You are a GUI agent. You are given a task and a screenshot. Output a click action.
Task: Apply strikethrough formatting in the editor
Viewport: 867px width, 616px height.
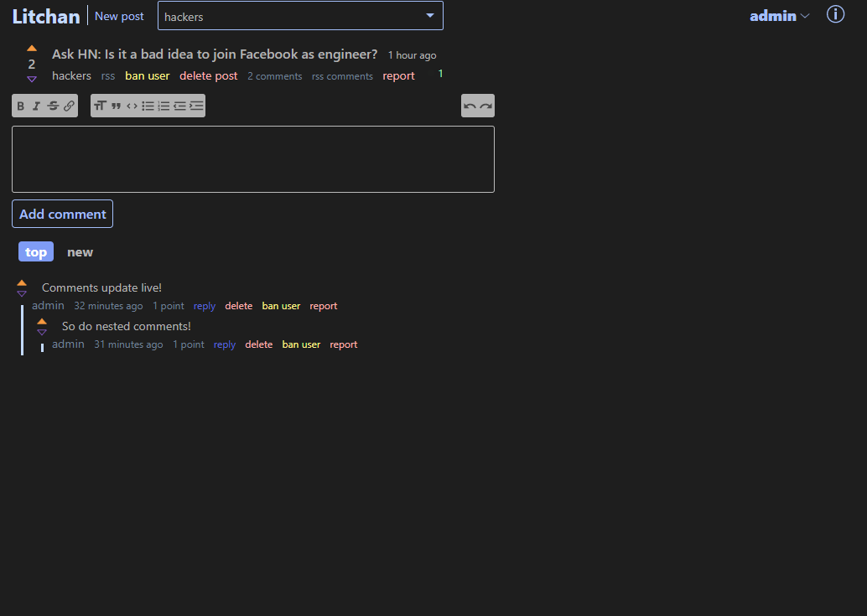click(x=53, y=106)
